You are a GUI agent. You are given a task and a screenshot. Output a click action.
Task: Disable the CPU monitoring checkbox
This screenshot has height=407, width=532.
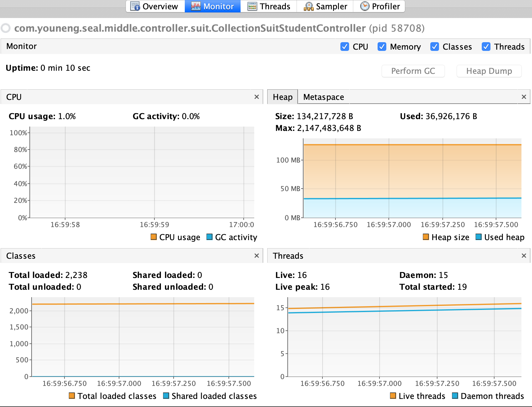[345, 47]
